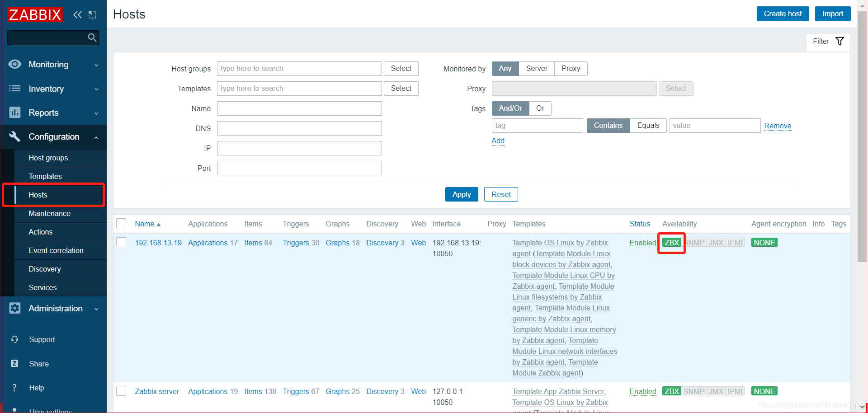Select And/Or tags mode
Screen dimensions: 868x413
tap(510, 108)
